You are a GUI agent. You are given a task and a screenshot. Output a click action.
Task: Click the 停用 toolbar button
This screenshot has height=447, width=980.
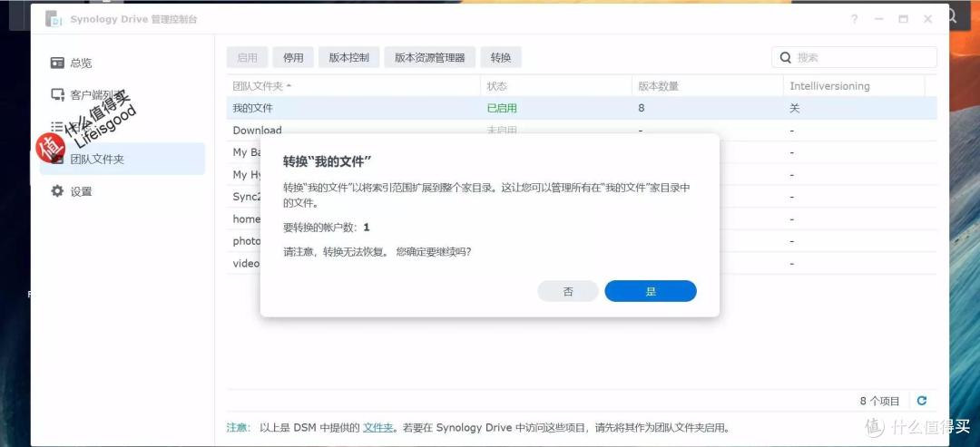293,57
